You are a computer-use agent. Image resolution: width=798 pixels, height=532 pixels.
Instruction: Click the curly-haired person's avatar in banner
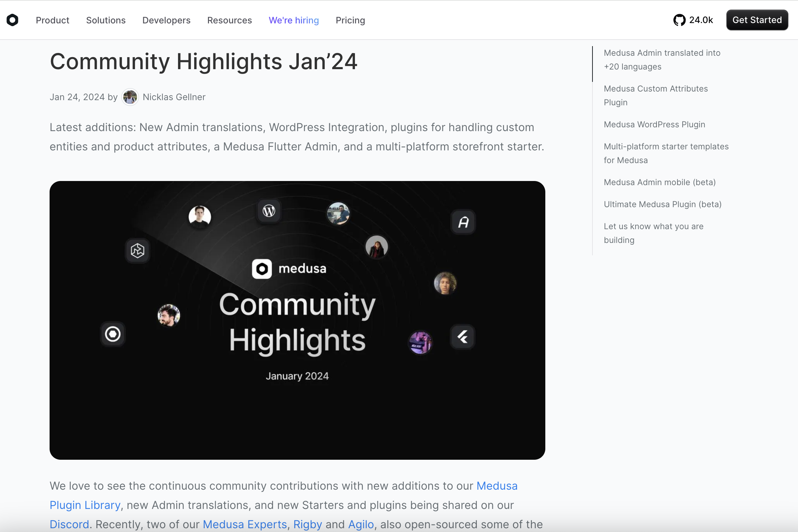click(445, 283)
